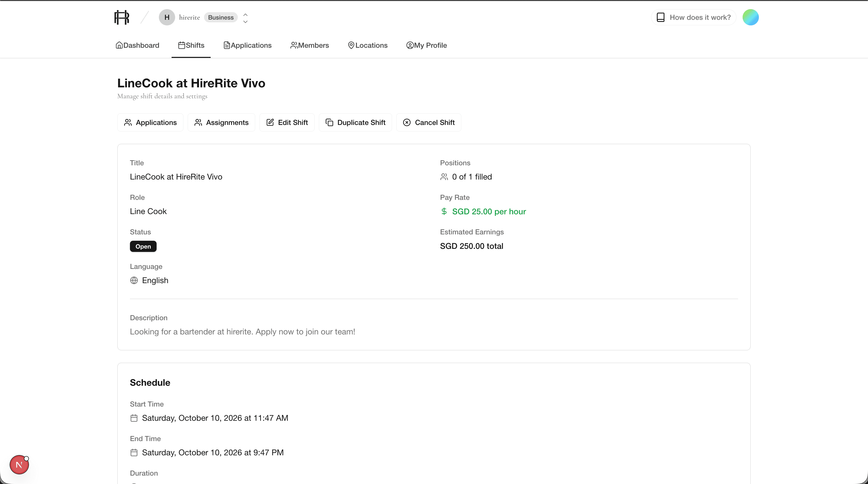Screen dimensions: 868x484
Task: Click the Edit Shift pencil icon
Action: point(270,123)
